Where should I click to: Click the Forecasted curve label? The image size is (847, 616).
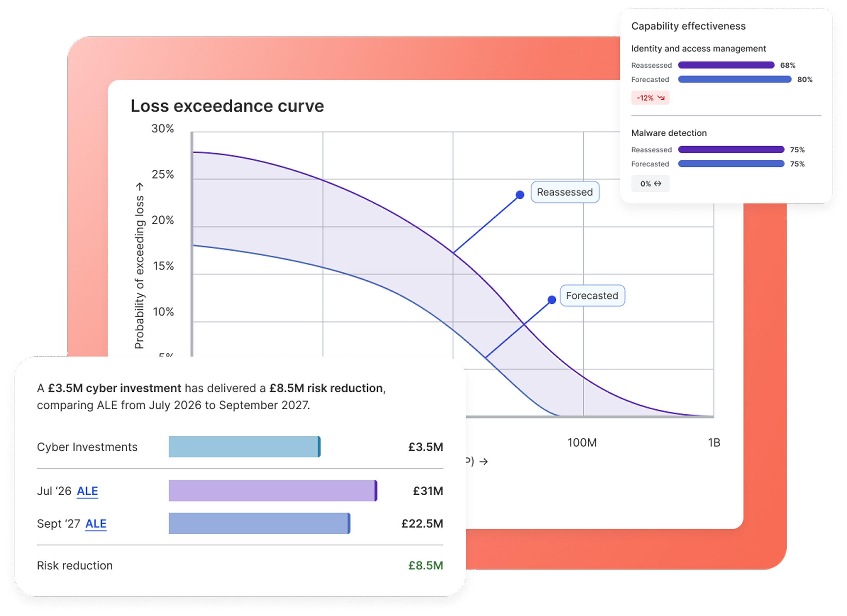tap(592, 296)
